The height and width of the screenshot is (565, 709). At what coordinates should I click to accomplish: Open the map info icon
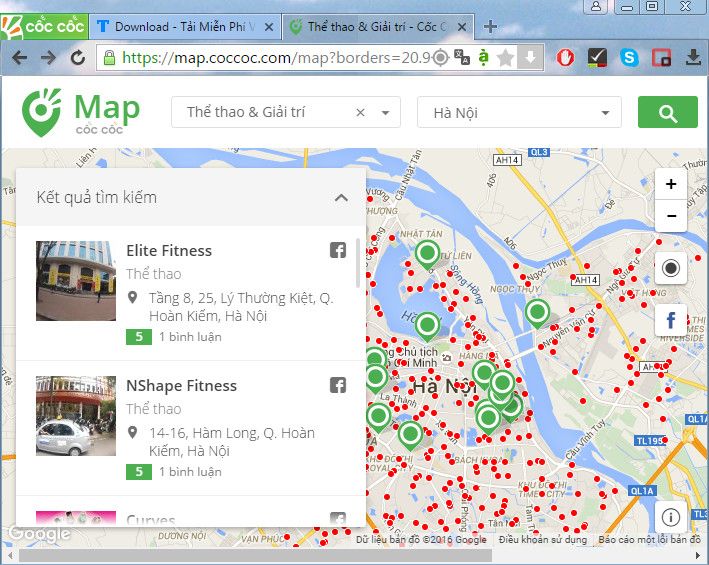670,517
